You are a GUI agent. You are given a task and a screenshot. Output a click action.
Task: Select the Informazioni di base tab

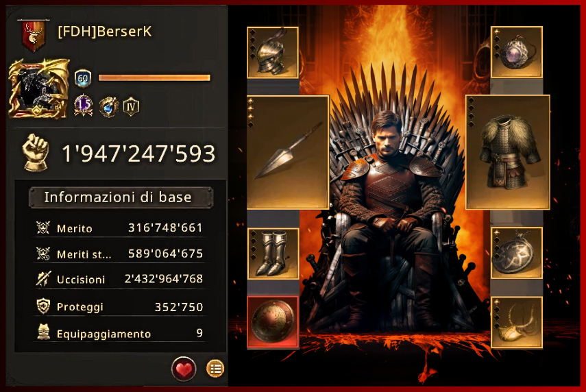(x=121, y=197)
